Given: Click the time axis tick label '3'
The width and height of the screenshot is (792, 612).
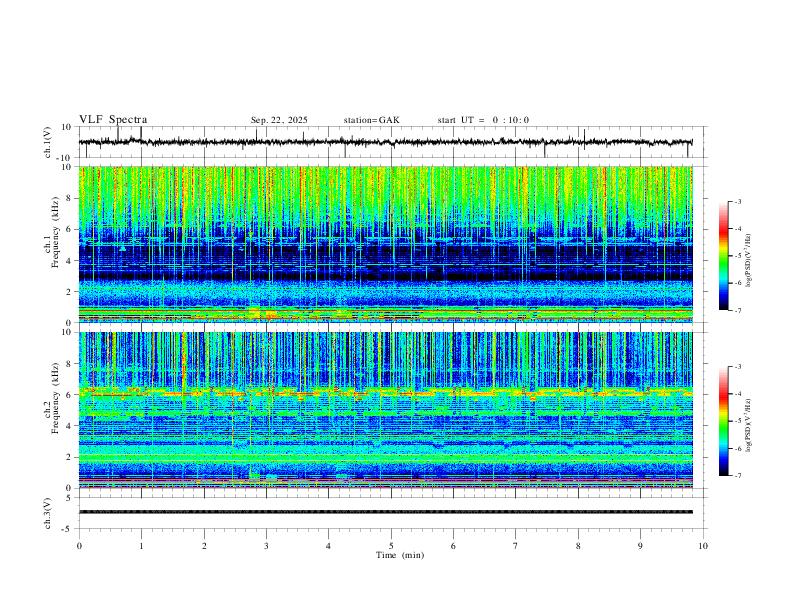Looking at the screenshot, I should tap(266, 546).
